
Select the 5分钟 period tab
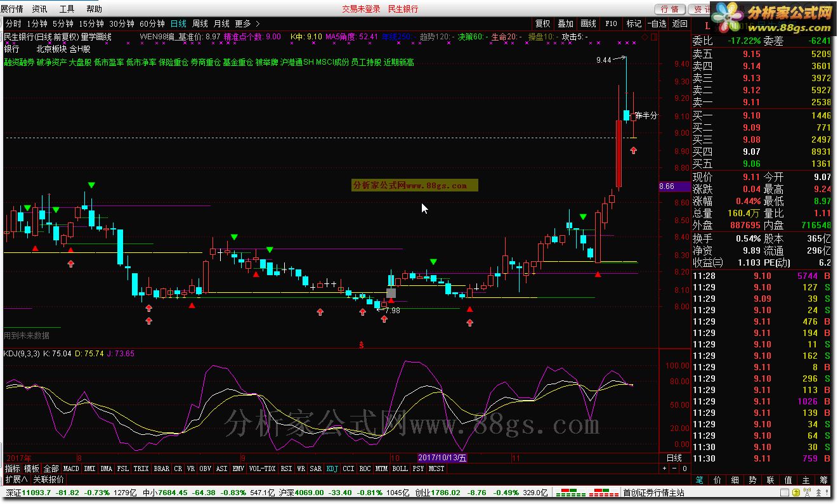click(x=63, y=23)
